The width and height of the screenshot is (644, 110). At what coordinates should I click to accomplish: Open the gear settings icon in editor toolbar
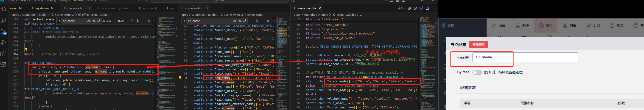point(409,8)
